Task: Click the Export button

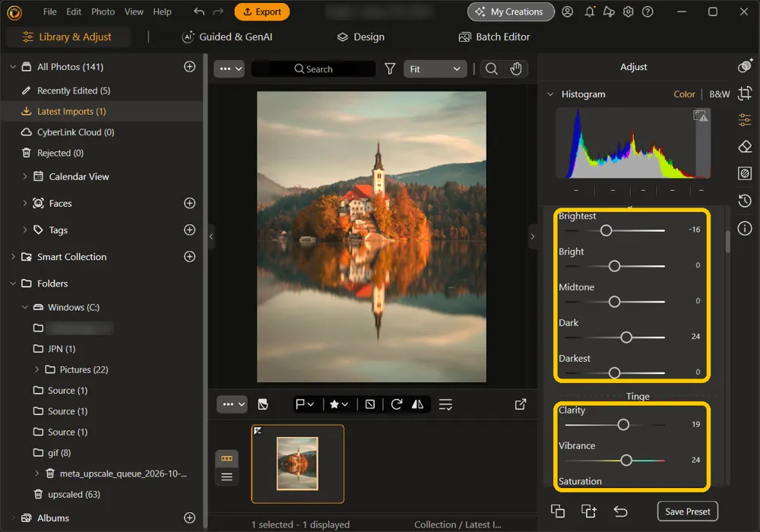Action: tap(261, 11)
